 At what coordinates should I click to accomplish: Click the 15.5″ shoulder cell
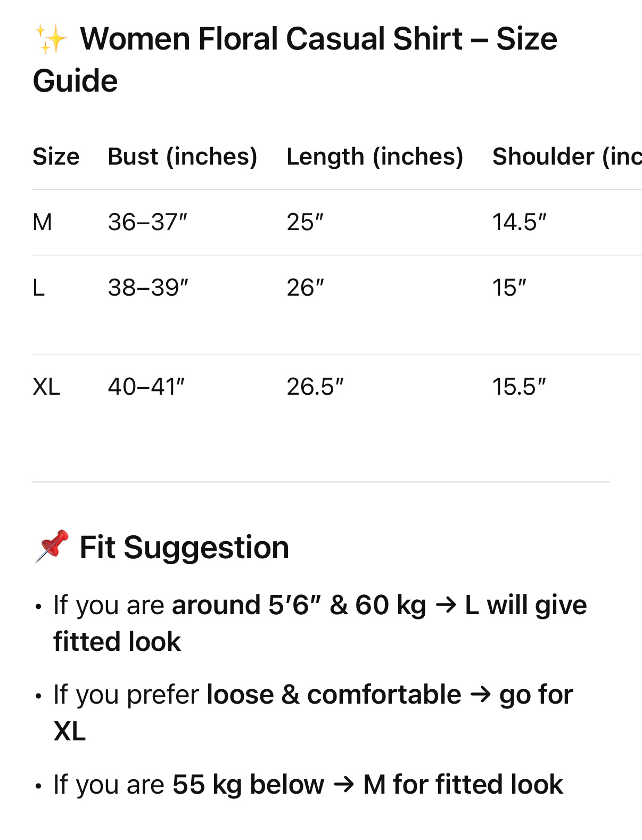click(x=519, y=387)
